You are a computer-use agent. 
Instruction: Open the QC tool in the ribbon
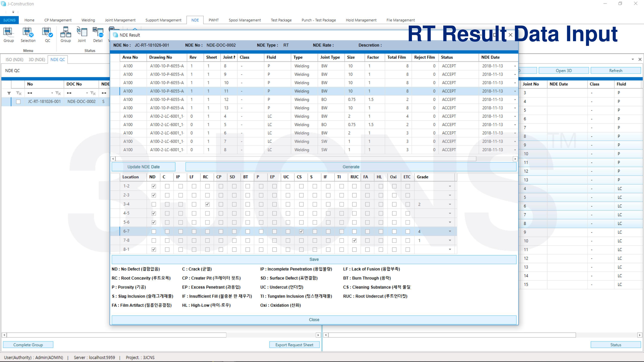[x=47, y=35]
